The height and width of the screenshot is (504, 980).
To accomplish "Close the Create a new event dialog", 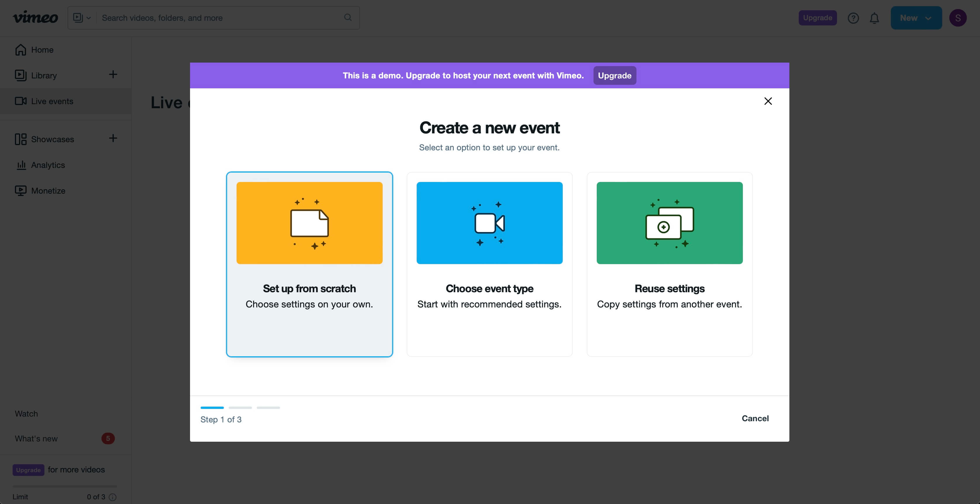I will 768,101.
